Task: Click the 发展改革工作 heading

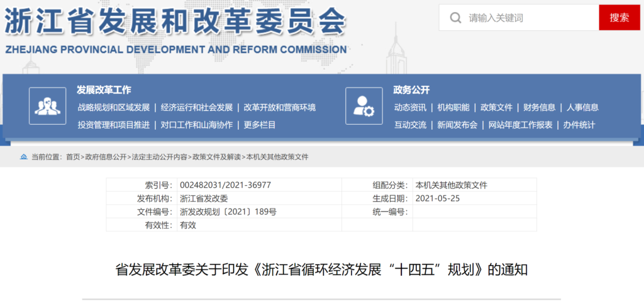Action: (x=104, y=90)
